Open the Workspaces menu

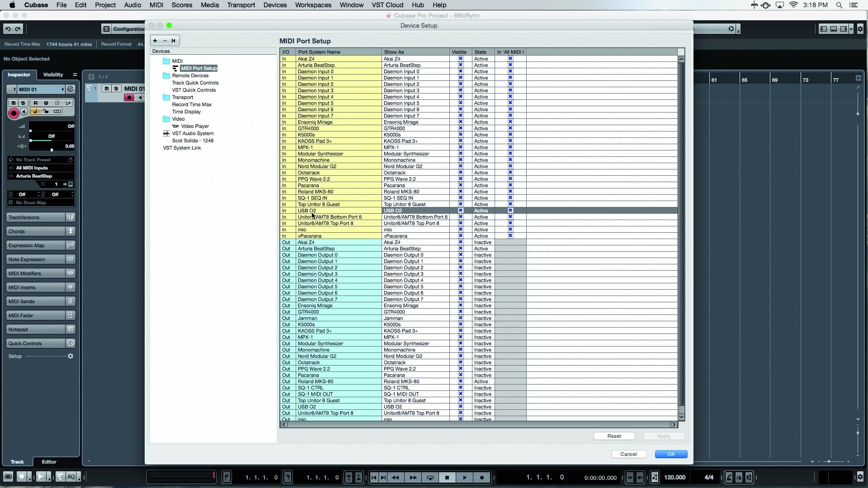(x=313, y=5)
